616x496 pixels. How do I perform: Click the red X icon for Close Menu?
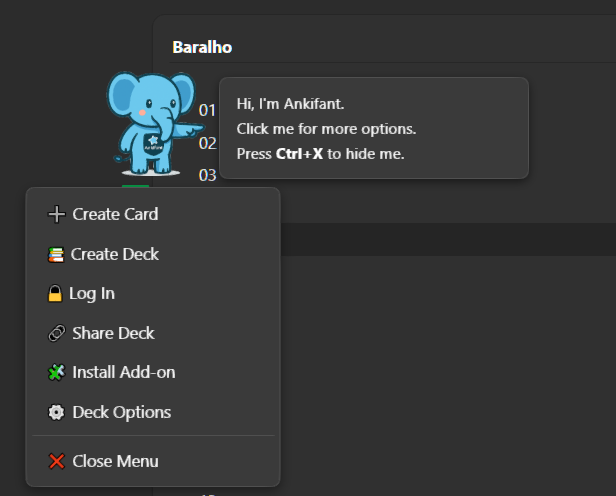click(x=56, y=461)
